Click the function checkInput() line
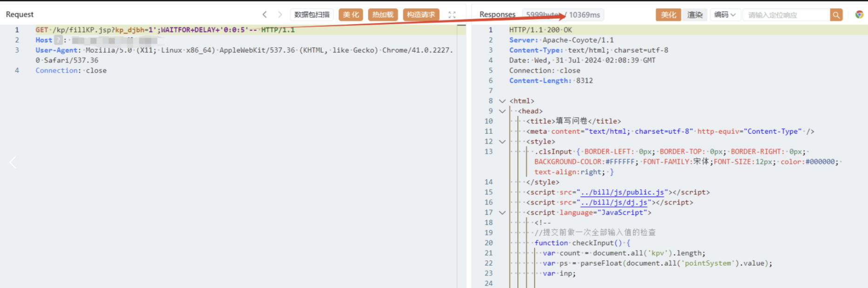 582,243
